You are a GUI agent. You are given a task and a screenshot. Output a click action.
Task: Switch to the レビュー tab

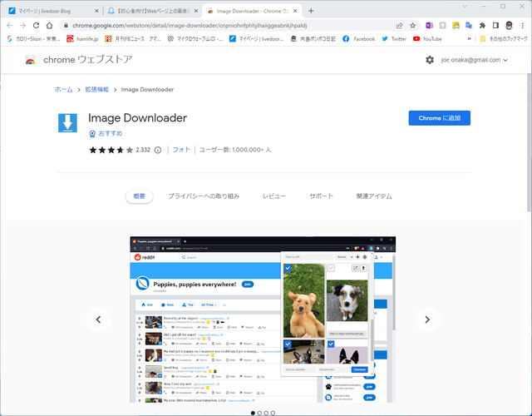click(x=274, y=196)
